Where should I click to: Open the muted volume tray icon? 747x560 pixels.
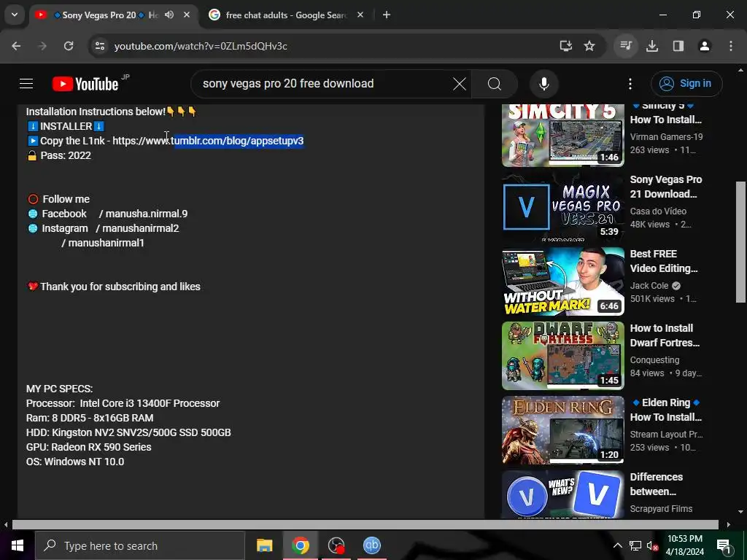(651, 545)
